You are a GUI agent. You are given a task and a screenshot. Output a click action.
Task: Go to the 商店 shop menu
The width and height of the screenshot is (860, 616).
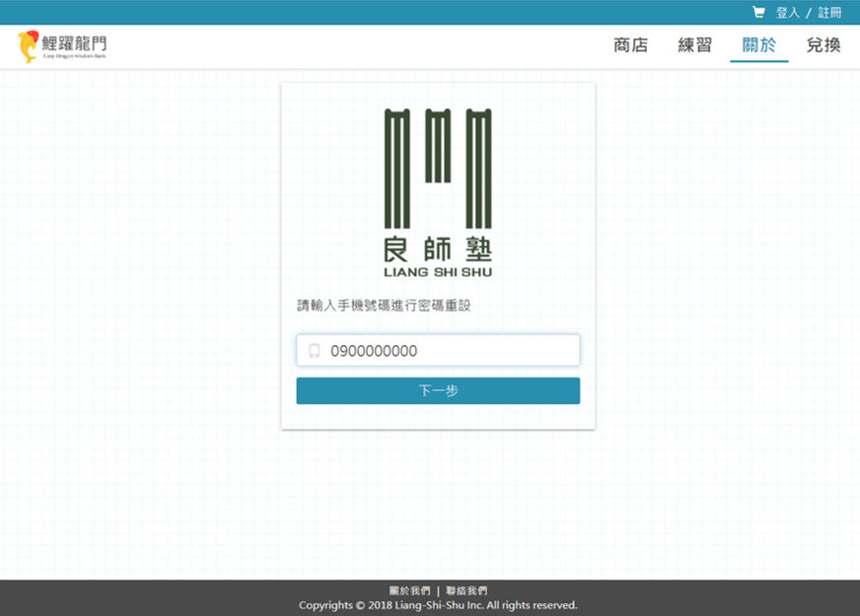tap(631, 45)
